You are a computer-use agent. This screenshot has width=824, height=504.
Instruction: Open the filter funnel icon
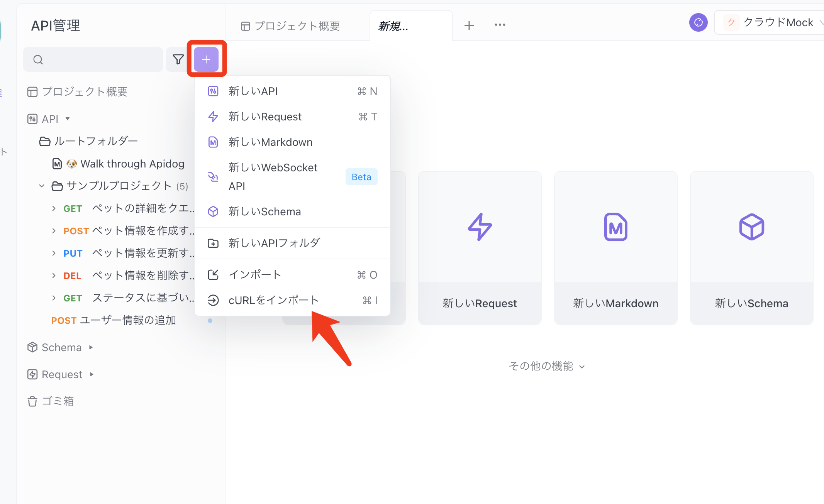click(x=178, y=59)
